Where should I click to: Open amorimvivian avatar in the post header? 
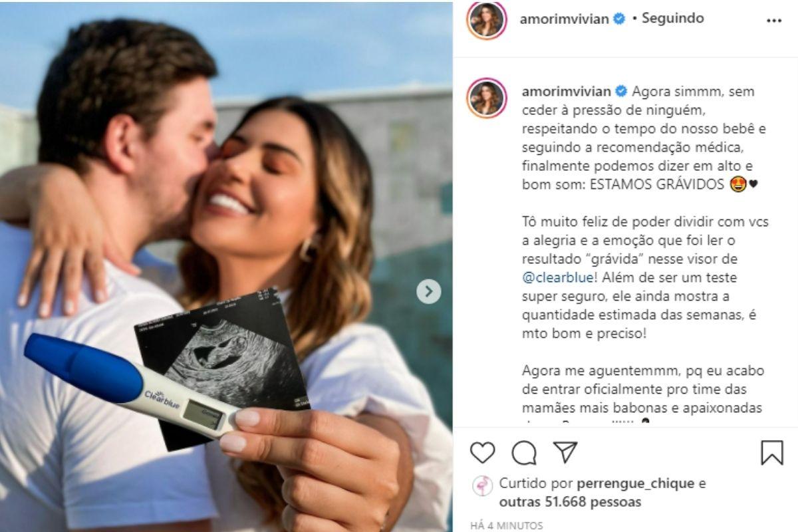coord(487,20)
